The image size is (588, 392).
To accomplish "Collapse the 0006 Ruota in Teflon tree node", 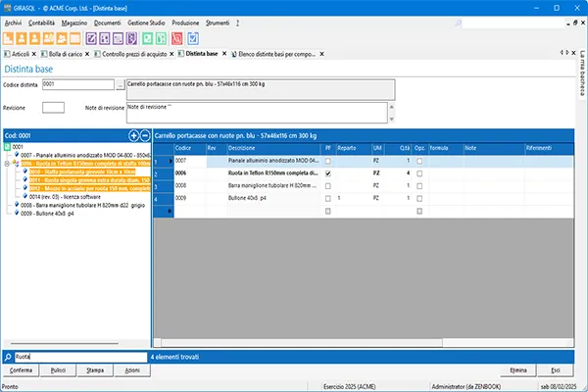I will point(7,164).
